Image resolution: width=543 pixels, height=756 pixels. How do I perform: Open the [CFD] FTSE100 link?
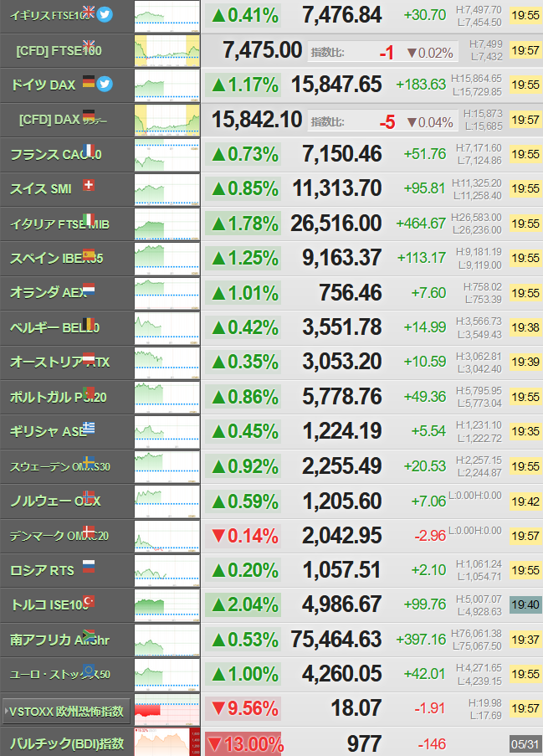59,50
